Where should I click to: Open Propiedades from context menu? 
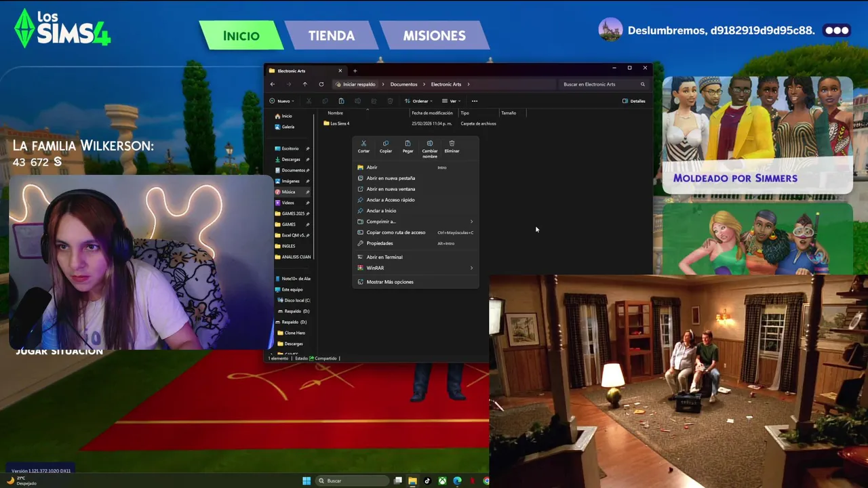coord(415,243)
